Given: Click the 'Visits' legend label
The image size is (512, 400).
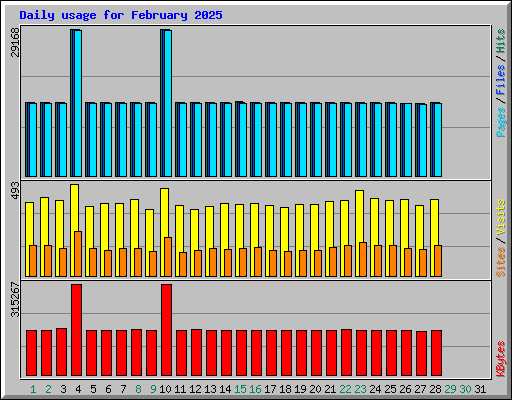Looking at the screenshot, I should (501, 218).
